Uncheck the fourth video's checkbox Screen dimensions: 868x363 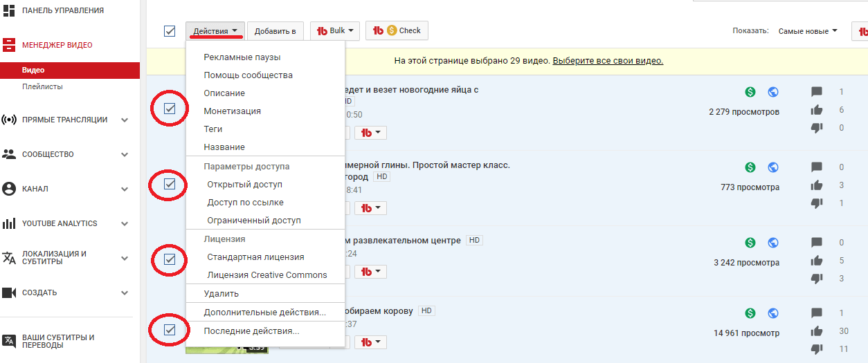[x=170, y=330]
